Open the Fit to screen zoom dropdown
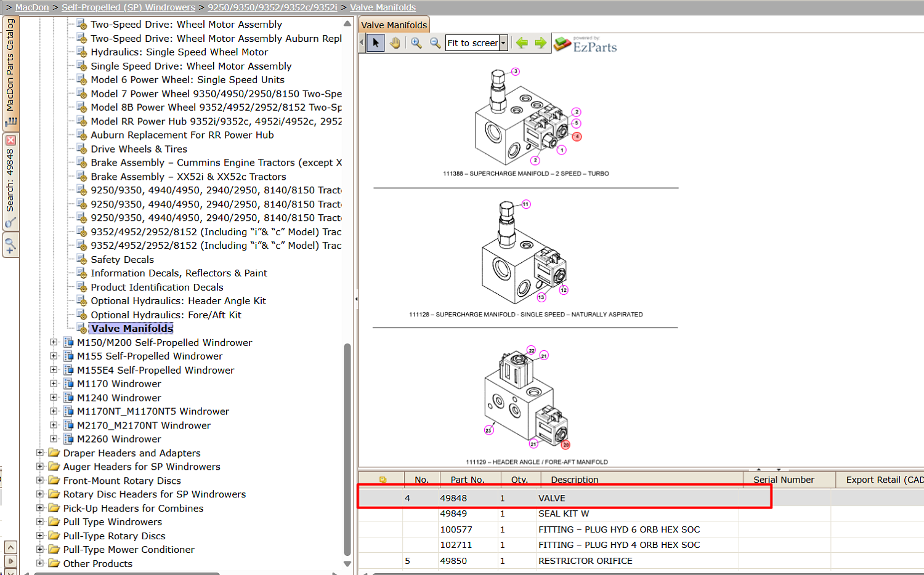Viewport: 924px width, 575px height. 503,42
